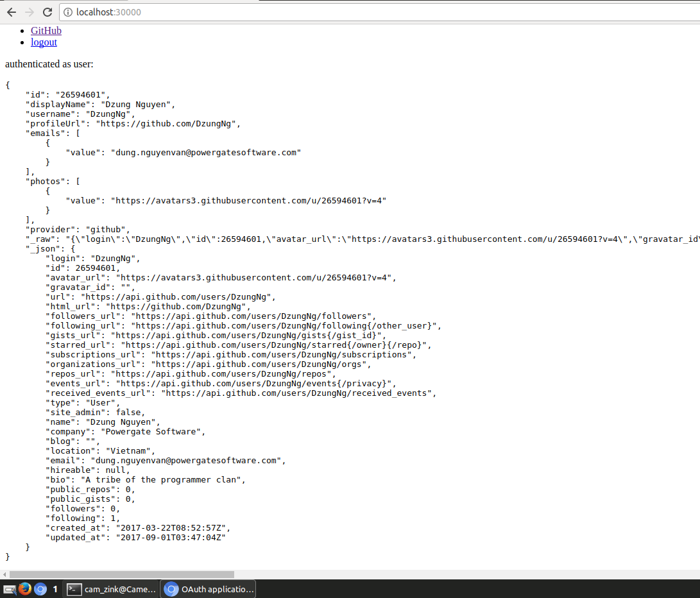Launch Firefox from the taskbar

click(x=25, y=588)
